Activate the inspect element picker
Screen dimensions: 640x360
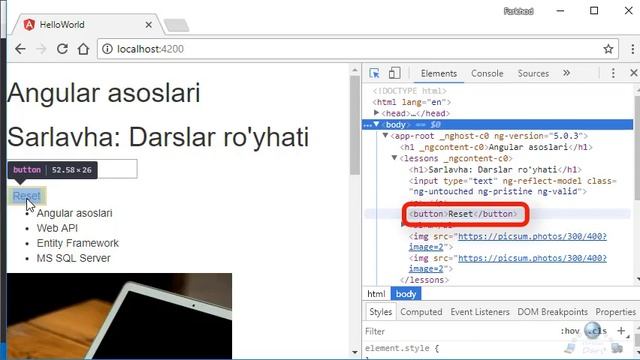pos(374,73)
